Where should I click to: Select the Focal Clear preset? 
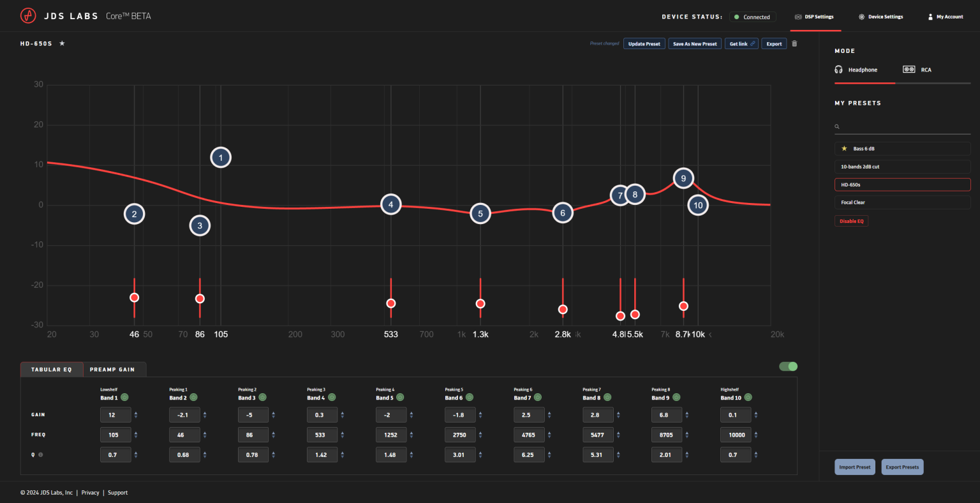902,202
